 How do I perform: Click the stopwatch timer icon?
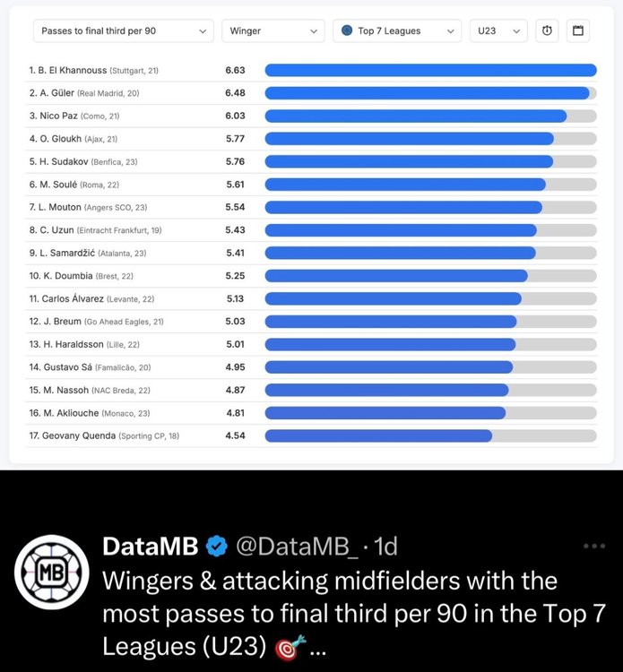pos(547,30)
